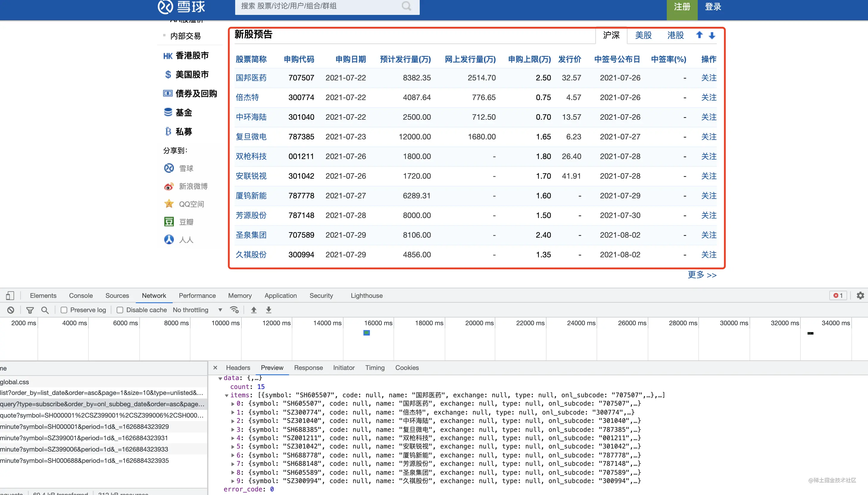Click the blue marker on network timeline near 16000 ms
Screen dimensions: 868x495
(x=366, y=332)
